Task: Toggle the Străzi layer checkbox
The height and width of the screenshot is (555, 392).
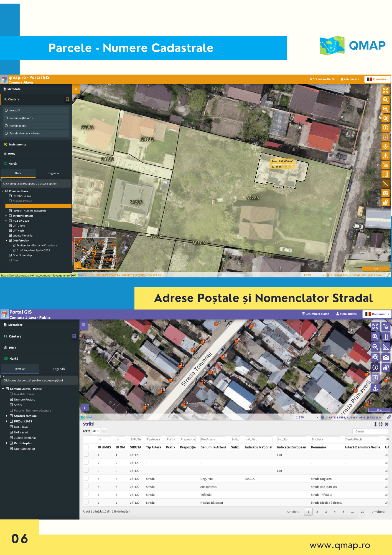Action: [x=12, y=405]
